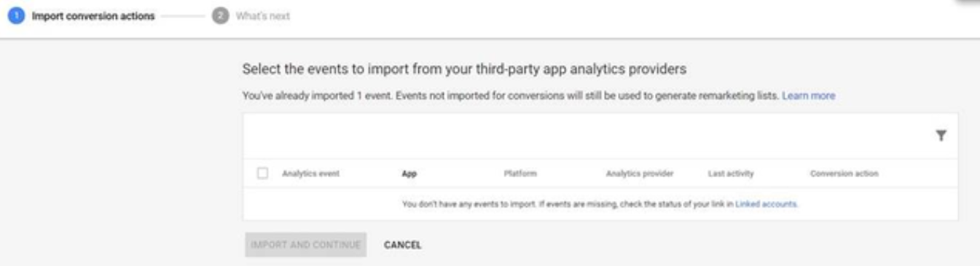Screen dimensions: 980x266
Task: Sort by the Analytics event column
Action: pos(311,173)
